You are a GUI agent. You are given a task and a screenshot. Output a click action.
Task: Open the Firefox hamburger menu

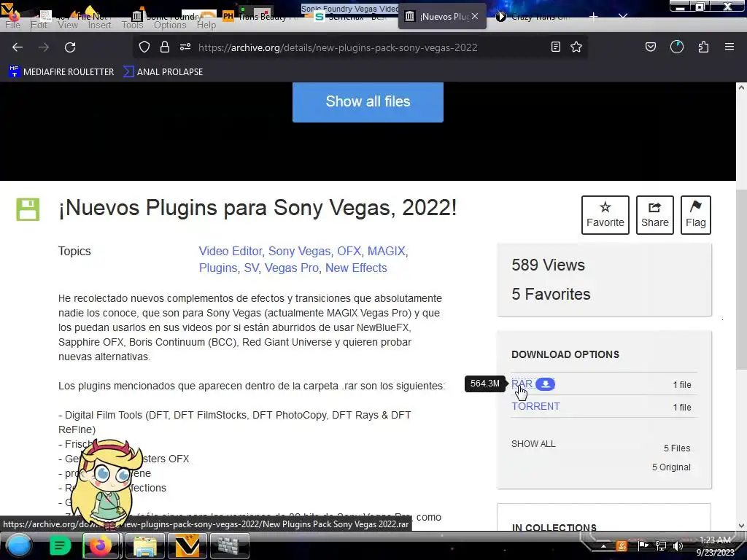point(729,47)
